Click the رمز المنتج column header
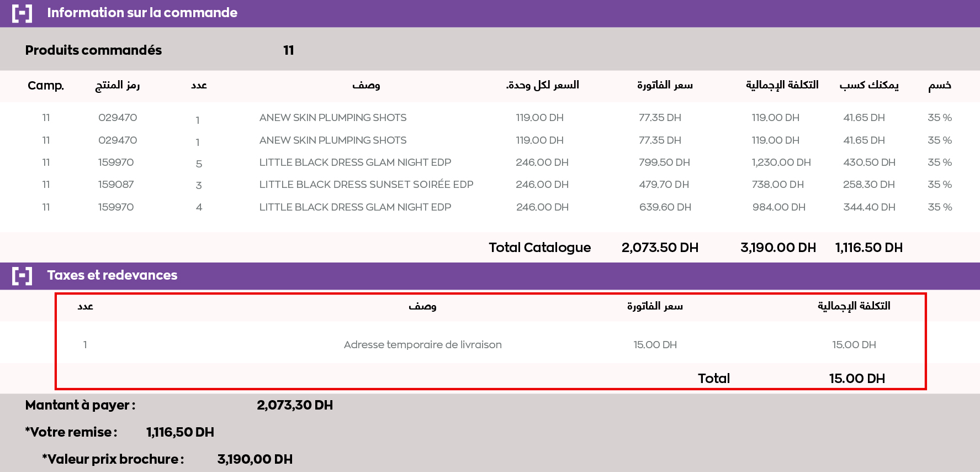This screenshot has height=472, width=980. coord(118,85)
